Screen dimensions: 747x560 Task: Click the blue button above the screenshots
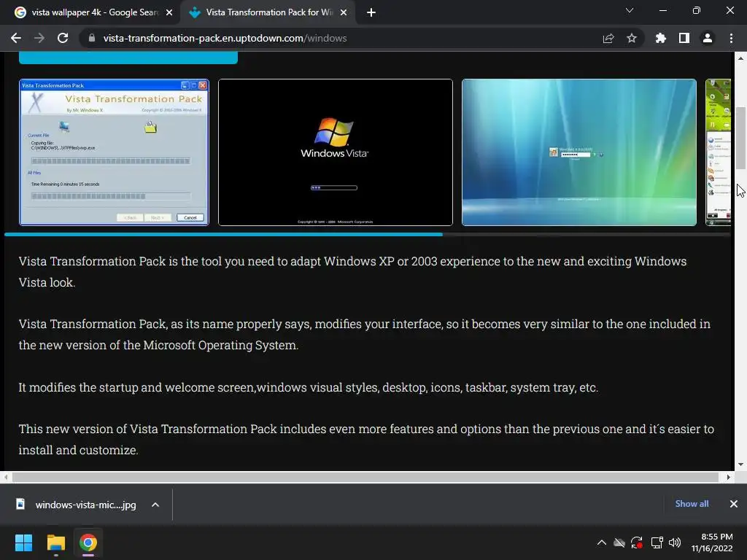coord(128,58)
